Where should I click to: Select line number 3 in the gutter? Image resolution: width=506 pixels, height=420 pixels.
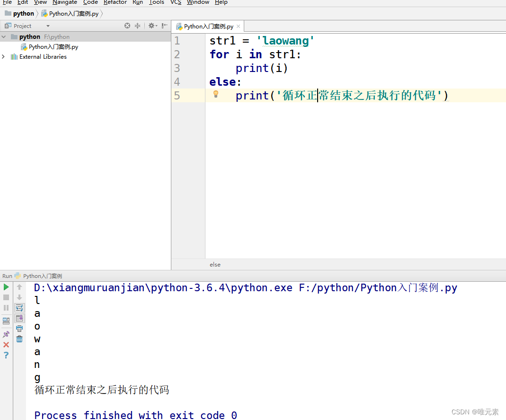pyautogui.click(x=177, y=68)
